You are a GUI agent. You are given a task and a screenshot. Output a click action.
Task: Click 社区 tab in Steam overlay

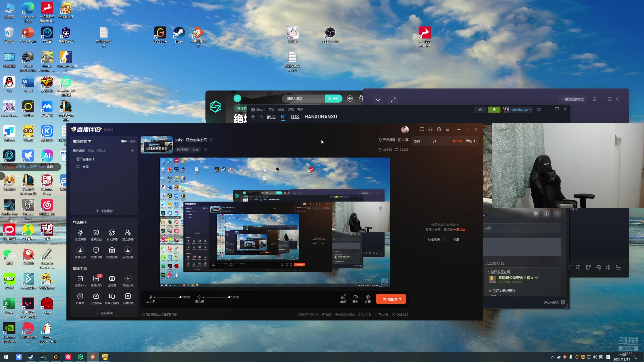tap(294, 117)
